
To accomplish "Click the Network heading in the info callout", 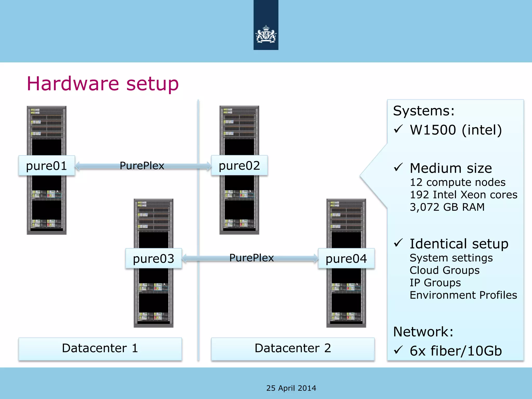I will [423, 332].
